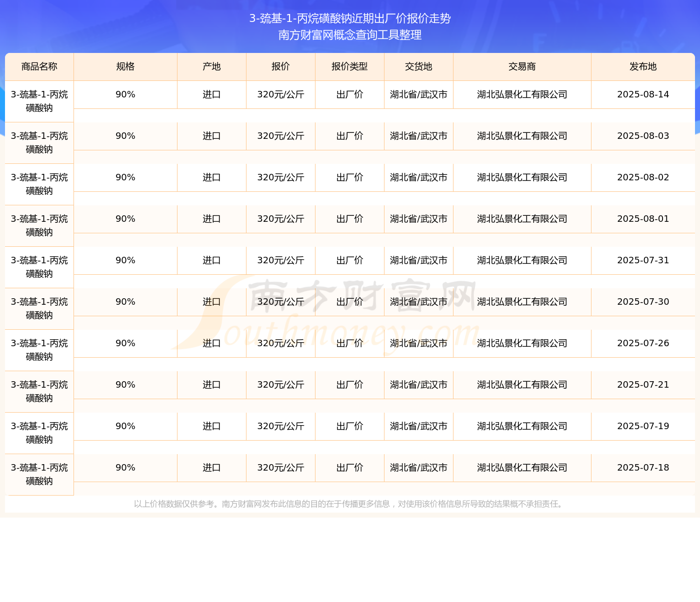
Task: Click 出厂价 in the 2025-08-02 row
Action: point(349,177)
